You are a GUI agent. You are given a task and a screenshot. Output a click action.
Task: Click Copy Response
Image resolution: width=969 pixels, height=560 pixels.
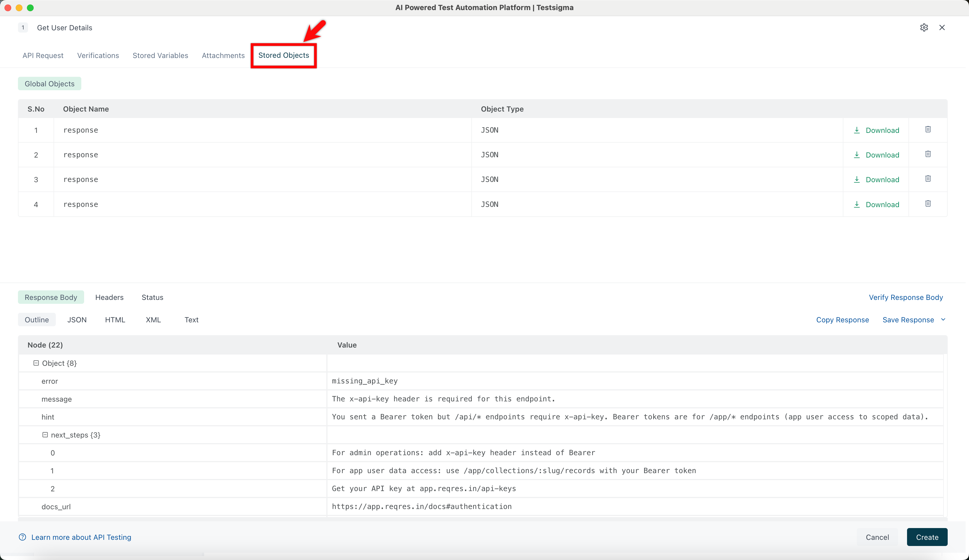tap(843, 320)
